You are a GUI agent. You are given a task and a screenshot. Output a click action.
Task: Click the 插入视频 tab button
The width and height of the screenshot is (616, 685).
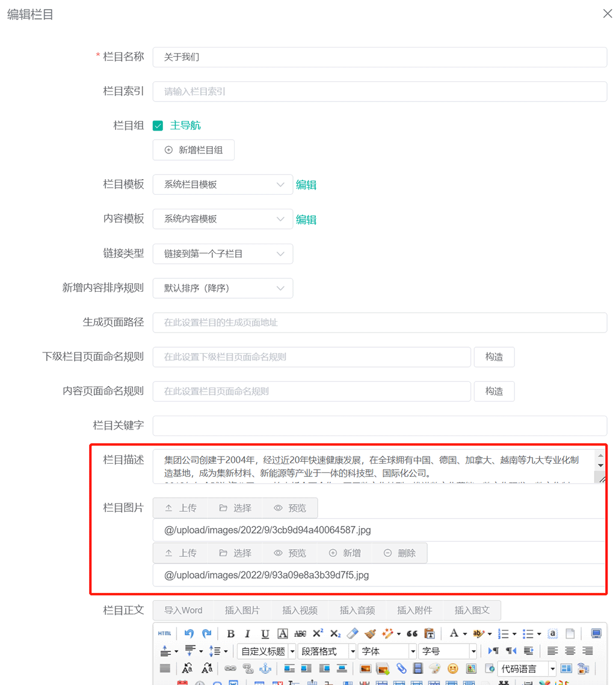[x=300, y=610]
